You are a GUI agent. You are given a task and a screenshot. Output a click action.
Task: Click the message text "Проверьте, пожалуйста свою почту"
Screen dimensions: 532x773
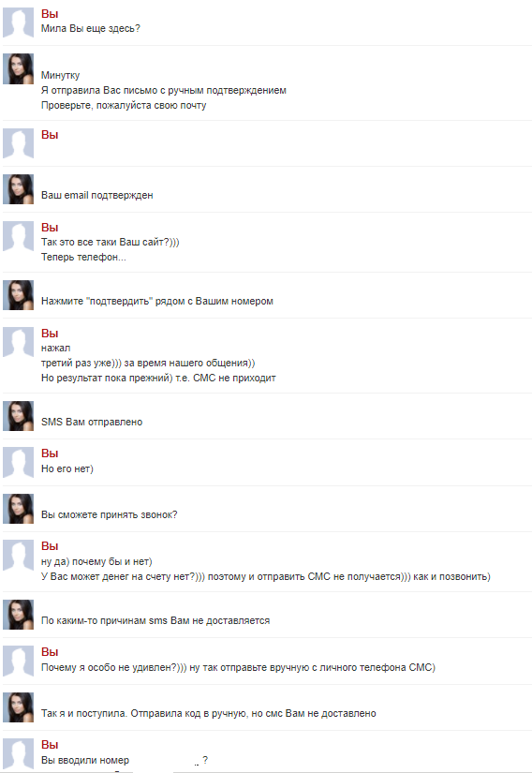(x=124, y=106)
